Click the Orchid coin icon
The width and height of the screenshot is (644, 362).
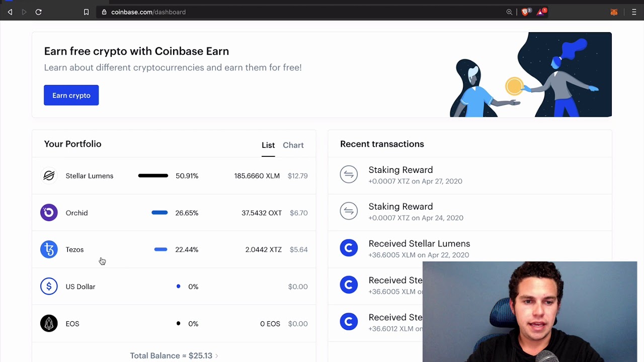[49, 213]
